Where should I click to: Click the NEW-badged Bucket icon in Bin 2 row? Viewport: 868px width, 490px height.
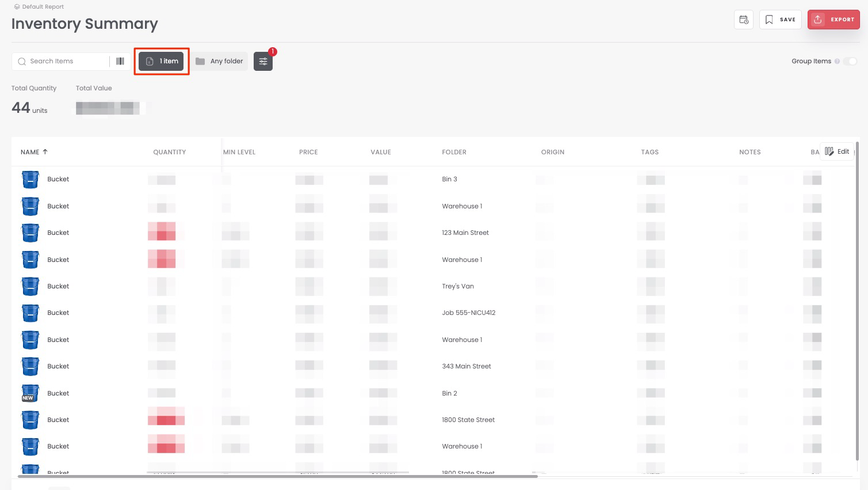coord(30,393)
